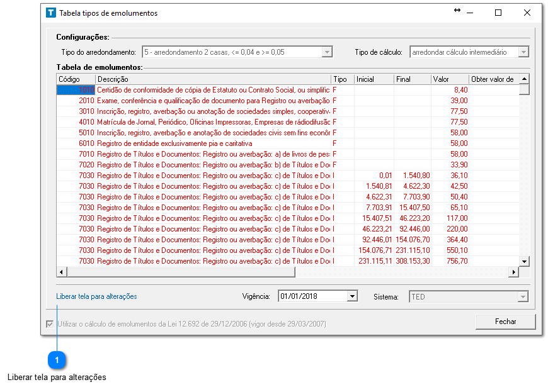Screen dimensions: 548x392
Task: Sort by the Tipo column header
Action: point(343,79)
